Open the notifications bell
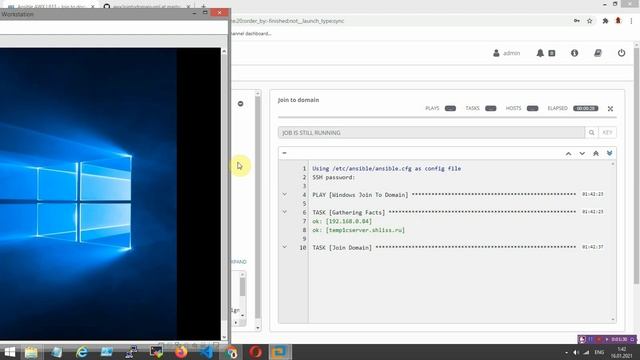The height and width of the screenshot is (360, 640). tap(540, 53)
